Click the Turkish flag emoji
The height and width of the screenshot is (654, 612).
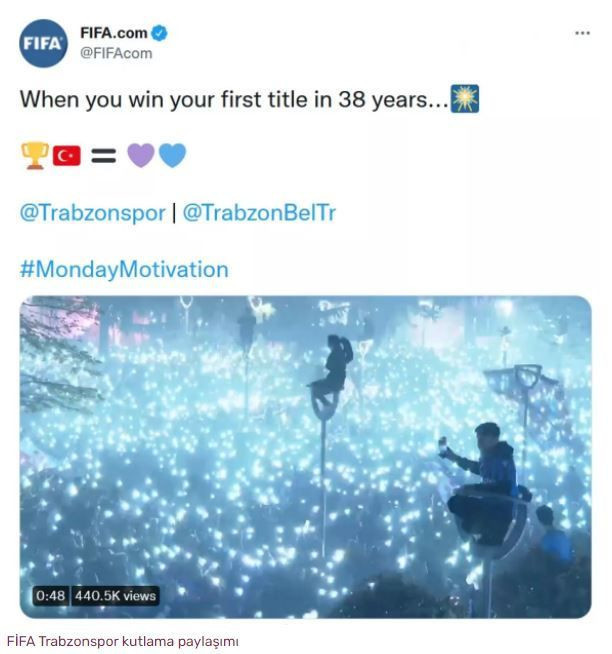click(67, 156)
